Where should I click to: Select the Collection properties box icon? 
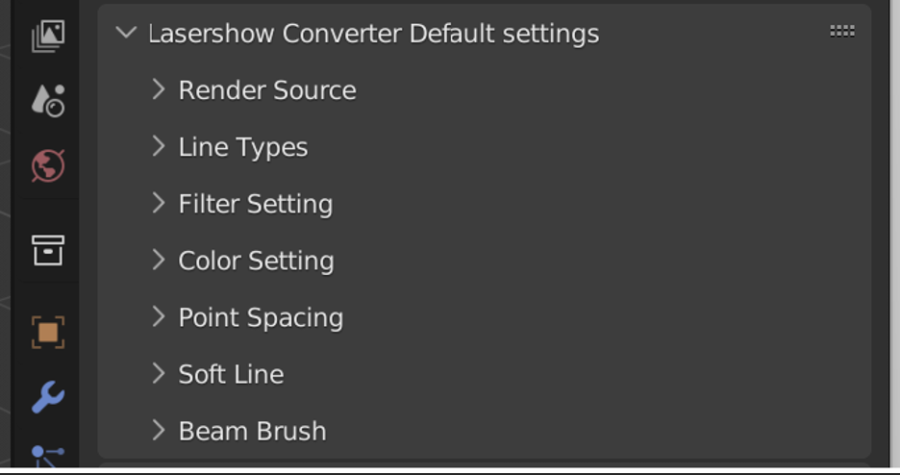coord(47,250)
